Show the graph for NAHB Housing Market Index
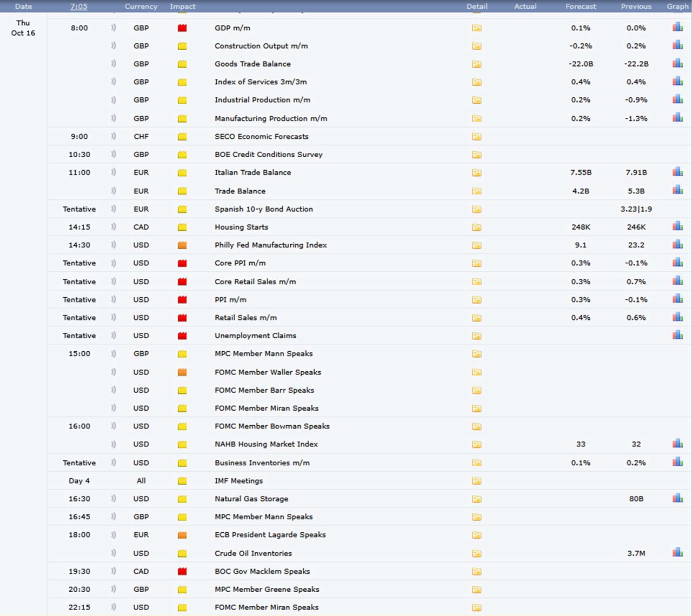 677,444
